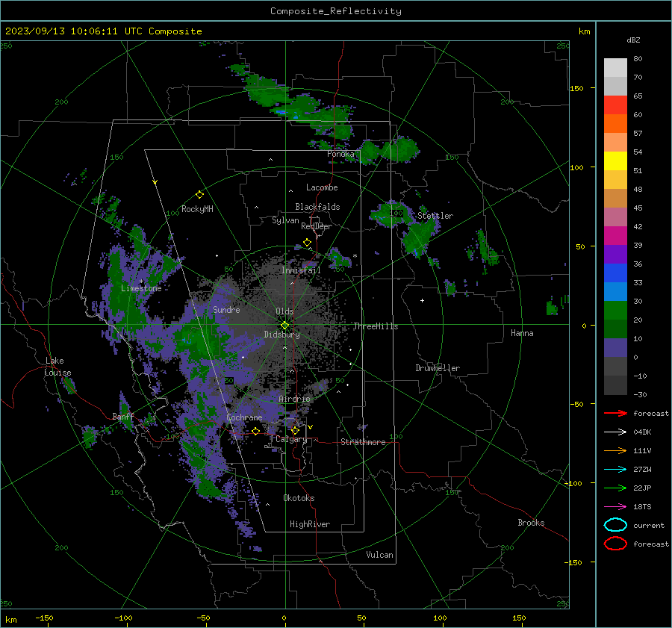Screen dimensions: 672x628
Task: Click the Strathmore city label
Action: point(363,442)
